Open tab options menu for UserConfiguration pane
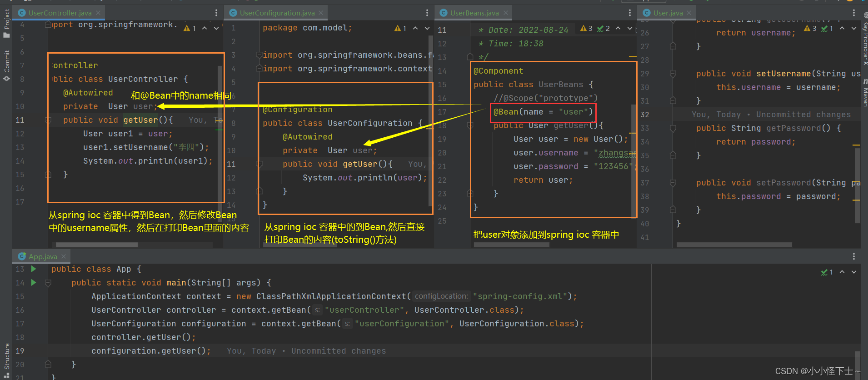 427,13
